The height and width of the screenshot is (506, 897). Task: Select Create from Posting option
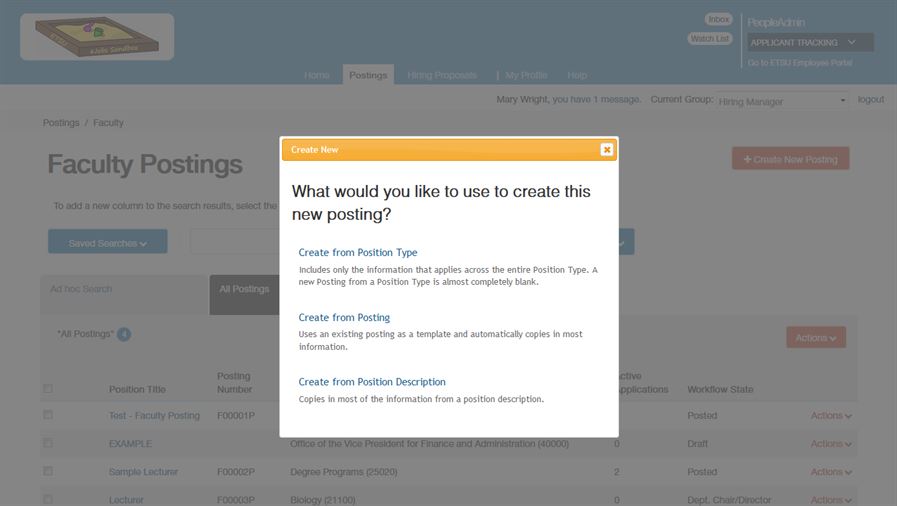(344, 318)
